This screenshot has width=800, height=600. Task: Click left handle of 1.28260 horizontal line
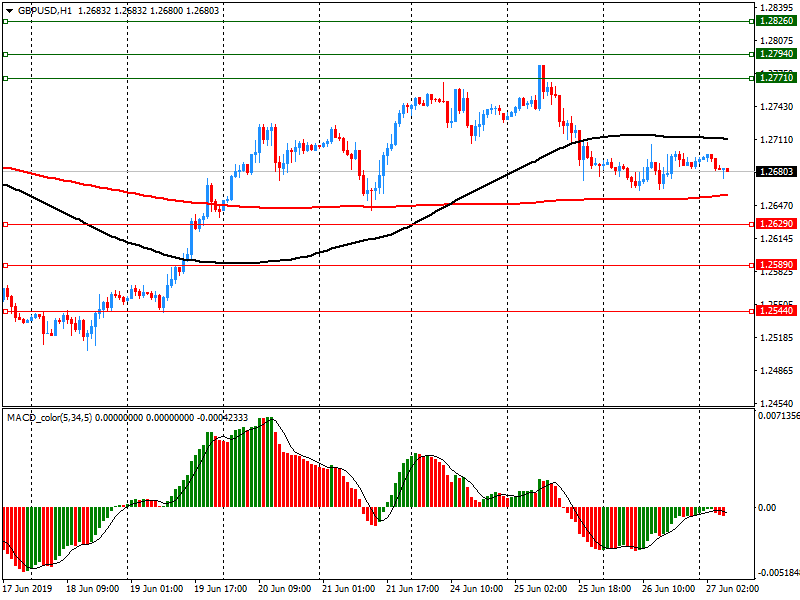pos(5,21)
